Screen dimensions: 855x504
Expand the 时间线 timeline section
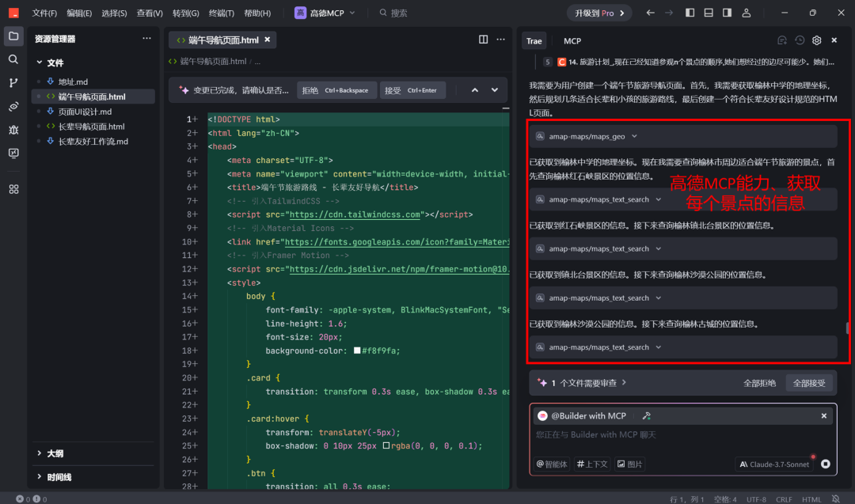coord(54,477)
